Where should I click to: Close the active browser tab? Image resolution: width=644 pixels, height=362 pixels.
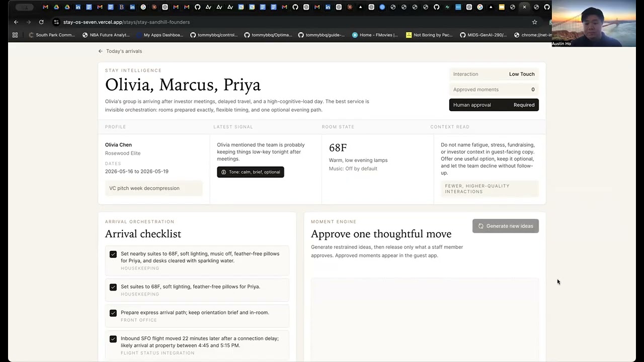(524, 7)
